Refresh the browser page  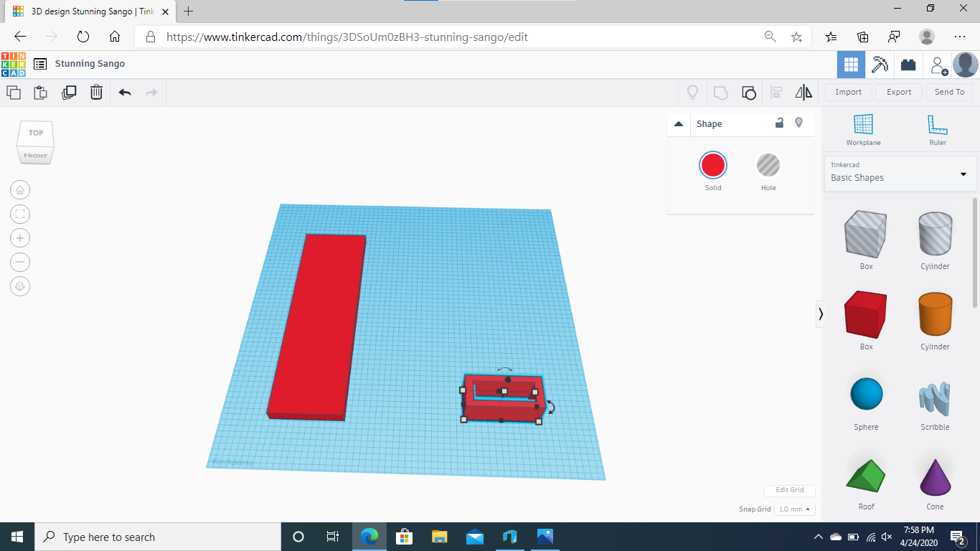83,37
